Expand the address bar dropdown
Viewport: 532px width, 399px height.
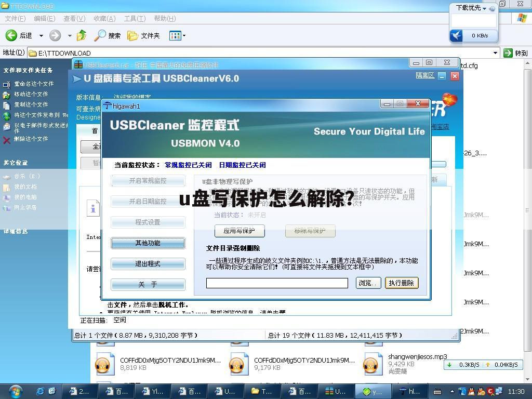[495, 53]
